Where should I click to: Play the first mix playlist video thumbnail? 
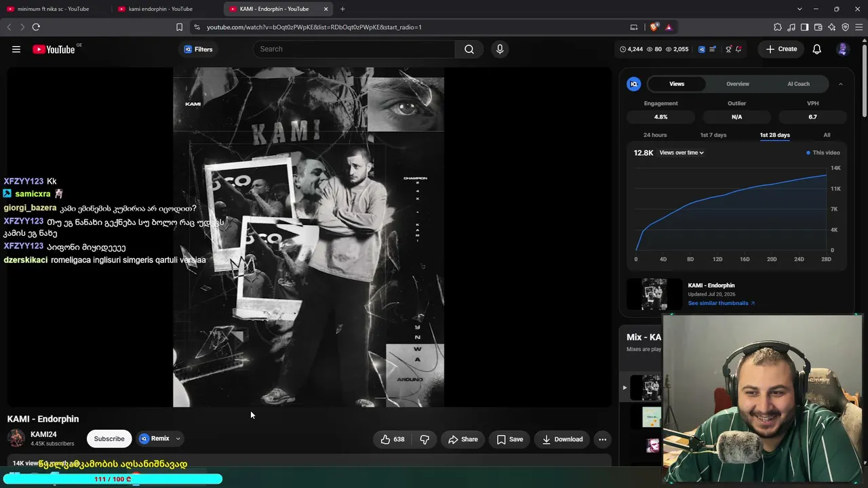click(646, 388)
